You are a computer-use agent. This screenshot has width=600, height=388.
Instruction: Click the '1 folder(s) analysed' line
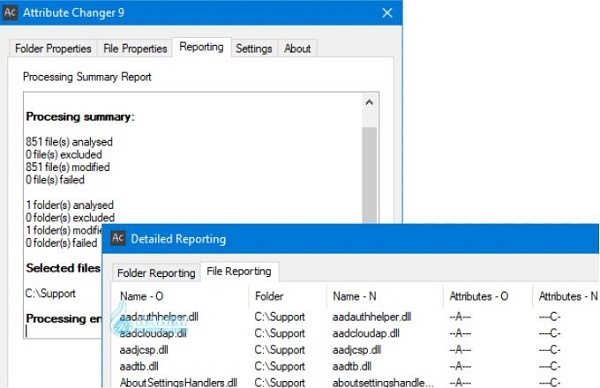70,205
